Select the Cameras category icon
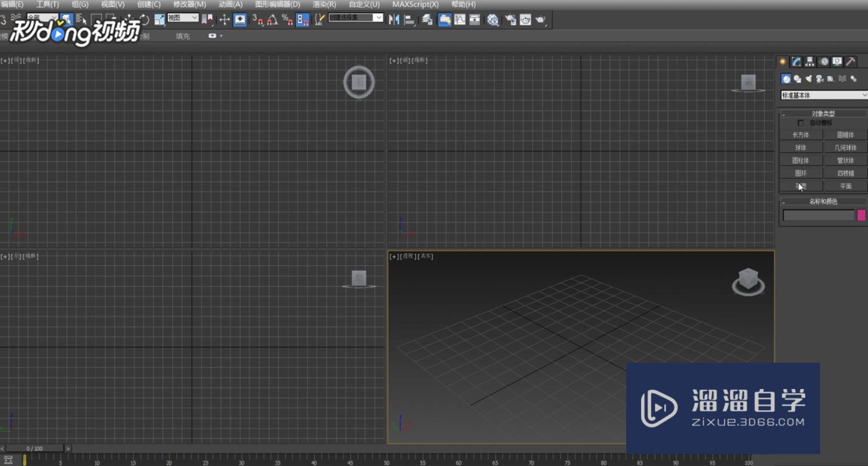 pos(820,79)
